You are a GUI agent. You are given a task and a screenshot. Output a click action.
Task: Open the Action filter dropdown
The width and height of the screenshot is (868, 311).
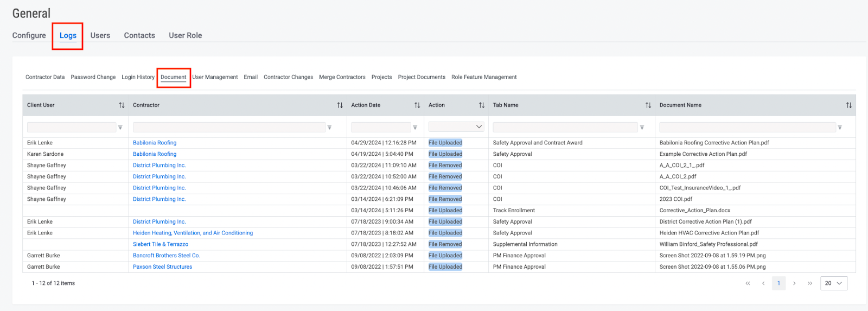click(456, 127)
